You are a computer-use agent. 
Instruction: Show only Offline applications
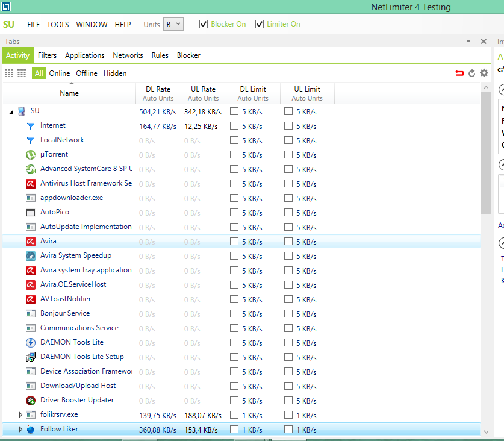[87, 73]
